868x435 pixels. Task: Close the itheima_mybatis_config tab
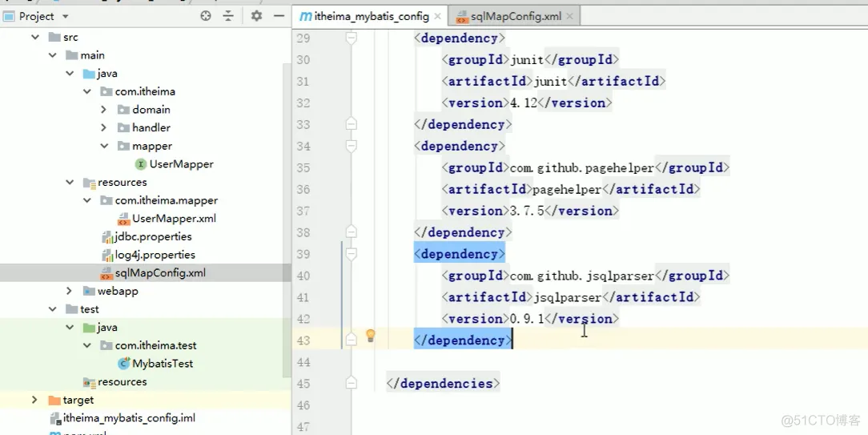[x=438, y=17]
